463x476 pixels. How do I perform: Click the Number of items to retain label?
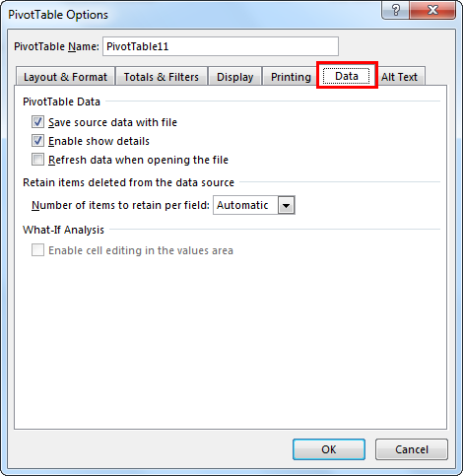(120, 205)
